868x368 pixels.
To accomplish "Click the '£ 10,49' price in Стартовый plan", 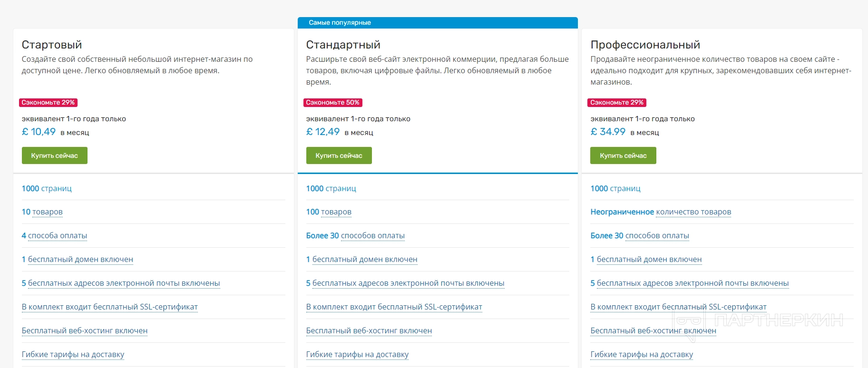I will tap(39, 132).
